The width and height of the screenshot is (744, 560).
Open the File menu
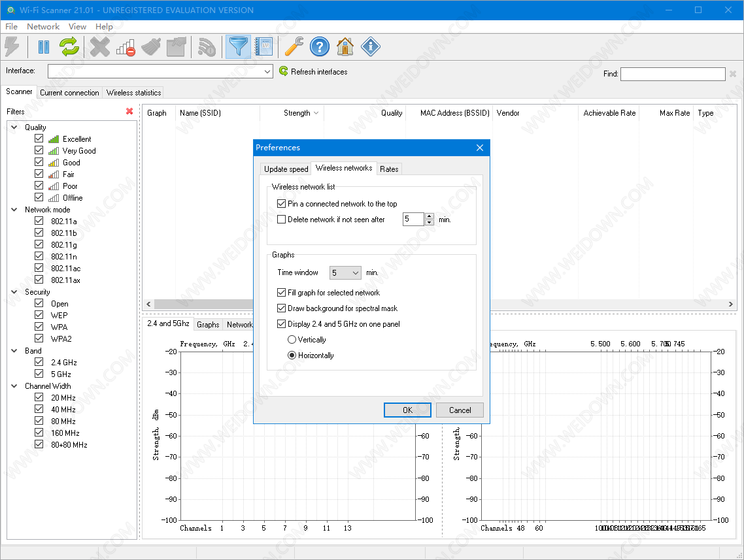pyautogui.click(x=11, y=27)
